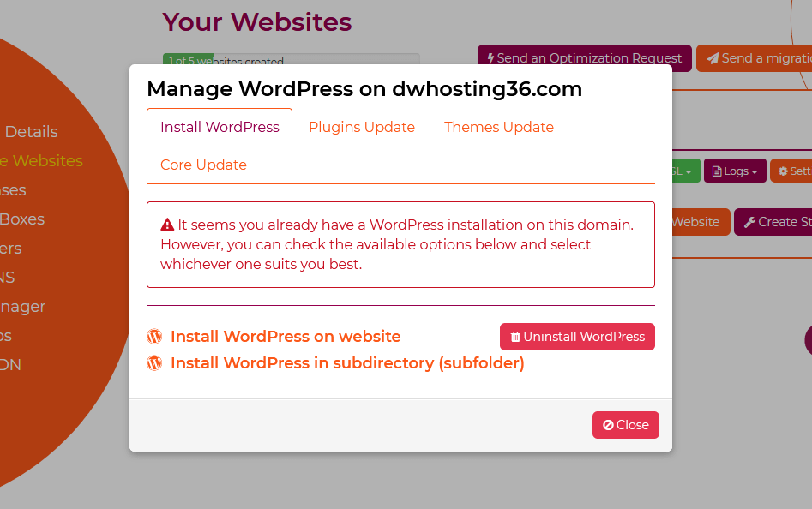Viewport: 812px width, 509px height.
Task: Click the Uninstall WordPress button
Action: [577, 337]
